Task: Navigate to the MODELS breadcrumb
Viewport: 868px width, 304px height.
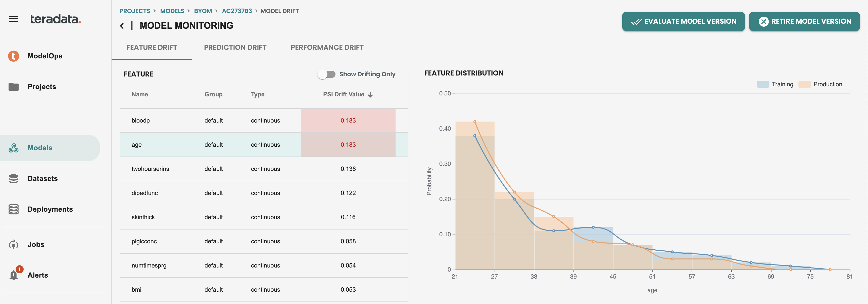Action: [x=172, y=11]
